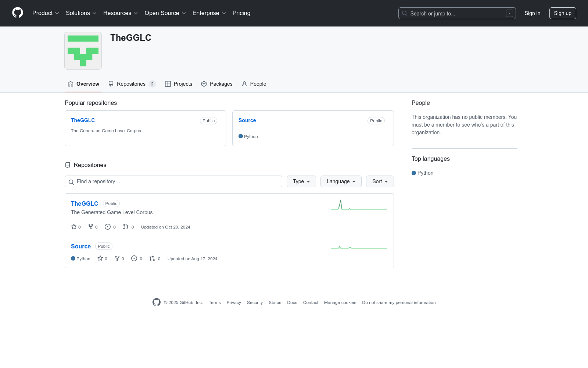Open the Status footer link
Image resolution: width=588 pixels, height=368 pixels.
275,302
